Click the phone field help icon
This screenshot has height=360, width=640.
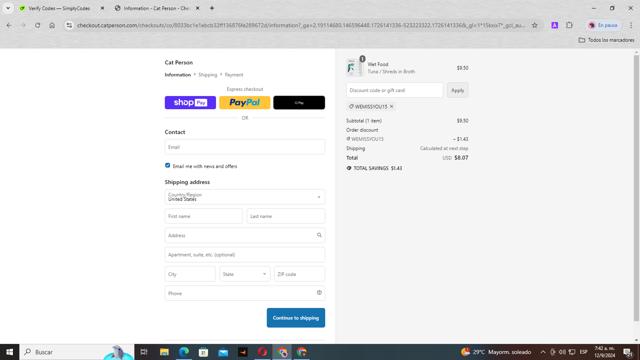click(319, 293)
